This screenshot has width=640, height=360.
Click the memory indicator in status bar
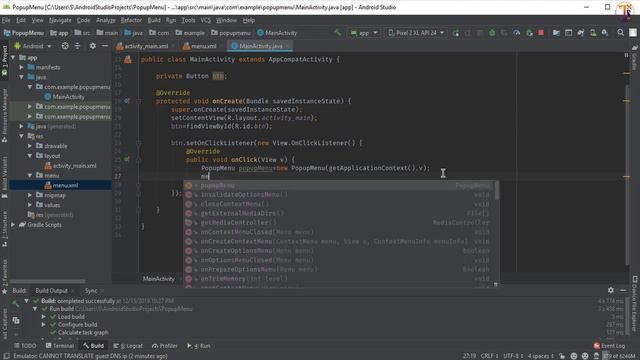point(619,356)
